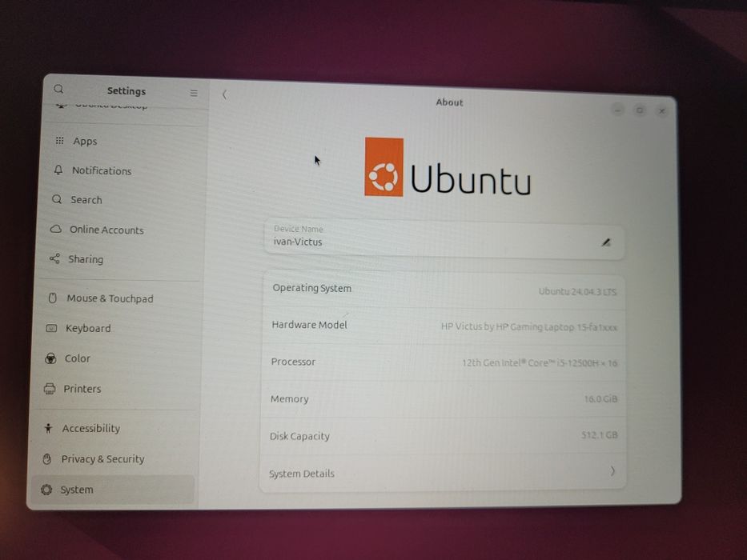Open the Settings hamburger menu
Viewport: 747px width, 560px height.
coord(194,93)
